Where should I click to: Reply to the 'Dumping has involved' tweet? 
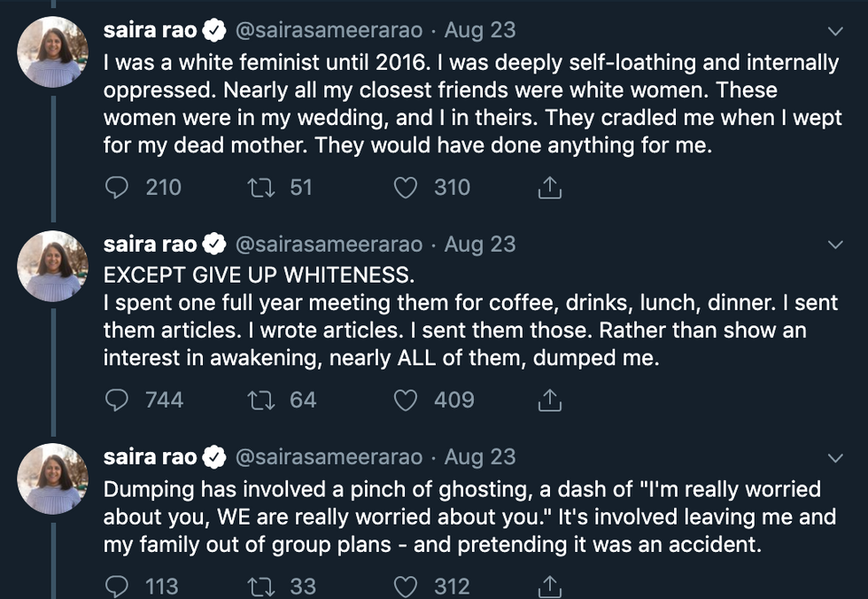[117, 586]
